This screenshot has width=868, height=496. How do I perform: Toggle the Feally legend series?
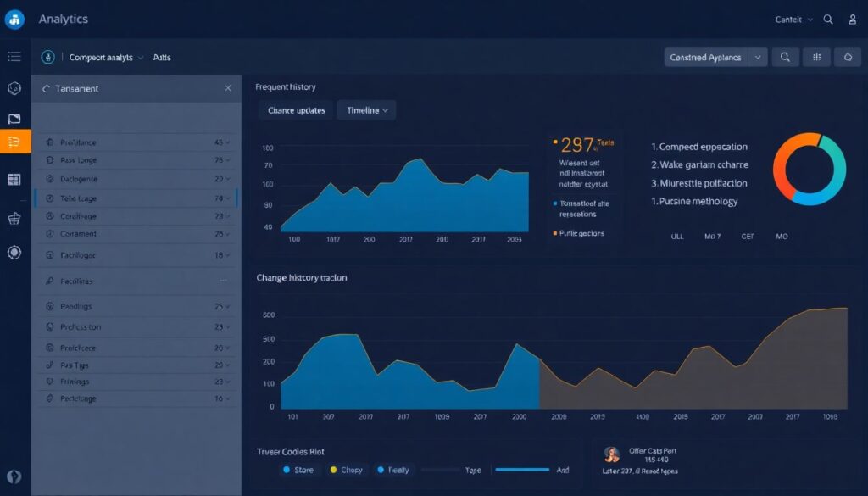392,470
